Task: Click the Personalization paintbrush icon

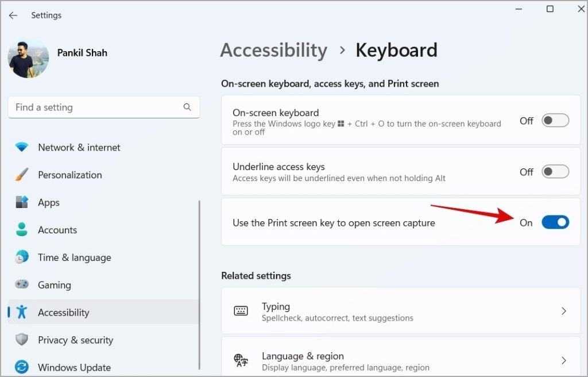Action: (x=22, y=175)
